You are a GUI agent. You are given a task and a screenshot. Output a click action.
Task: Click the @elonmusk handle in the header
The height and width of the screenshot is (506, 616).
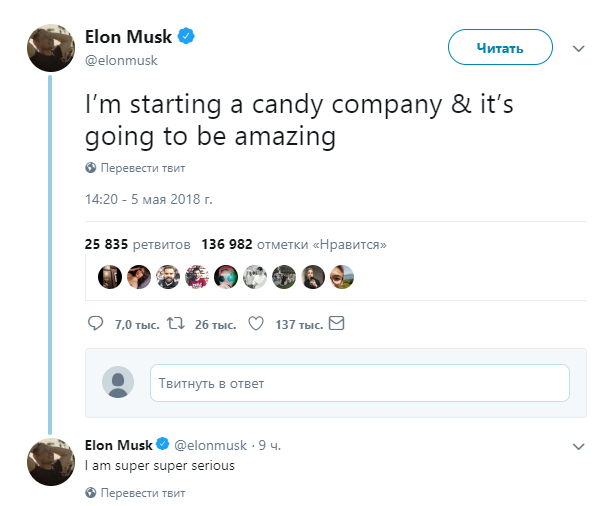pos(121,60)
